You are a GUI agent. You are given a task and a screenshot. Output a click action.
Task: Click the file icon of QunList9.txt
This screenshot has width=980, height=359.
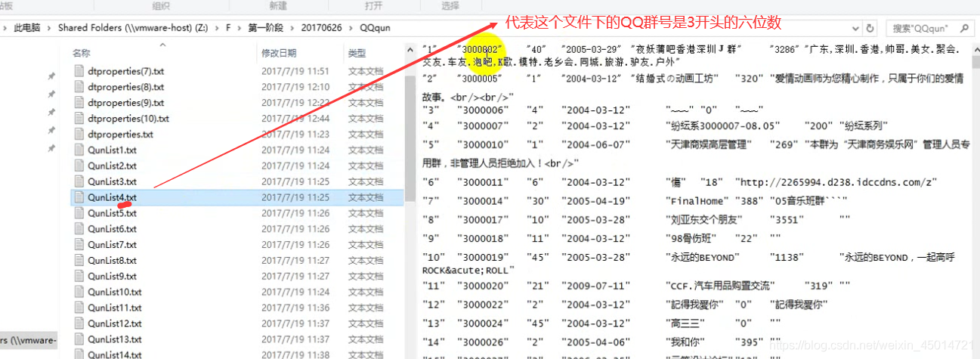coord(80,277)
